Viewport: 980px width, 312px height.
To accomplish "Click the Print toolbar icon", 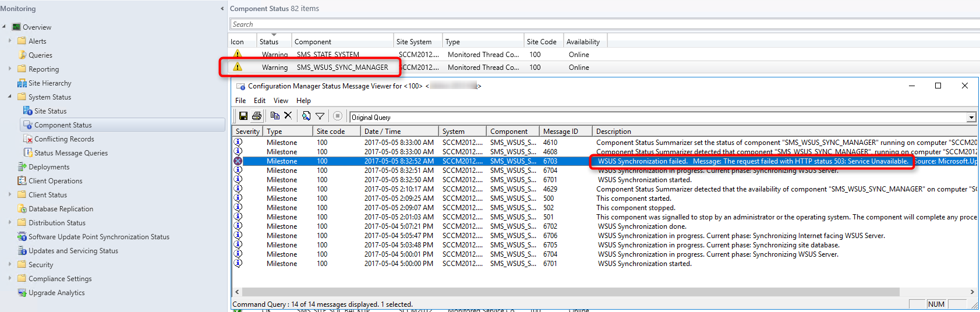I will (x=257, y=116).
